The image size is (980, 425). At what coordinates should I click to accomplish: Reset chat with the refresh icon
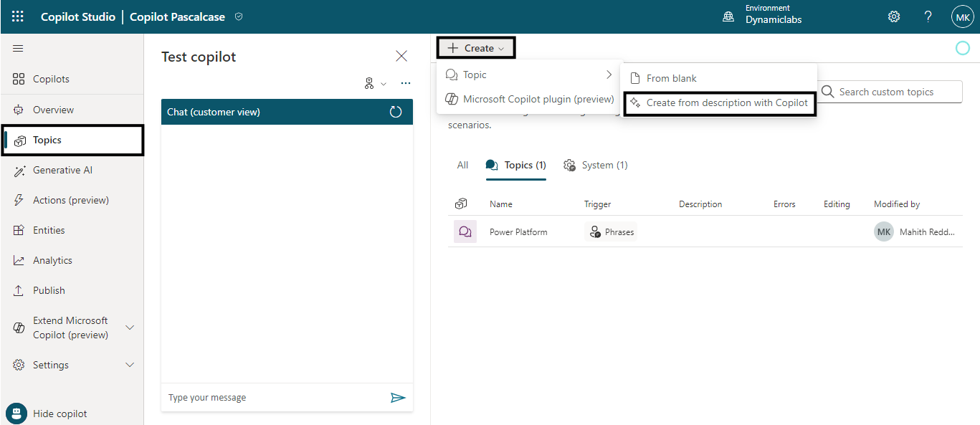click(396, 112)
